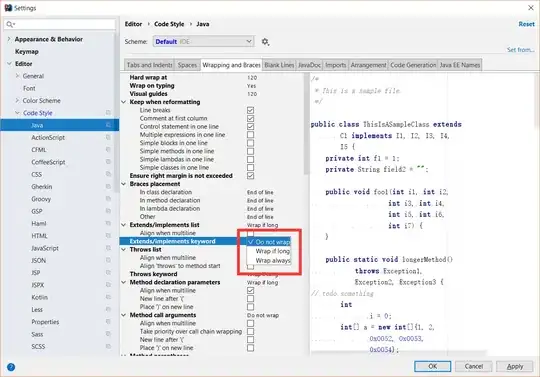Collapse the Braces placement section

124,184
